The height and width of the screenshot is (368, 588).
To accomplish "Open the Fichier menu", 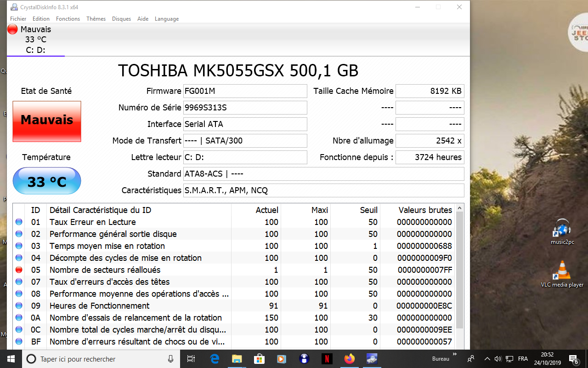I will click(18, 19).
